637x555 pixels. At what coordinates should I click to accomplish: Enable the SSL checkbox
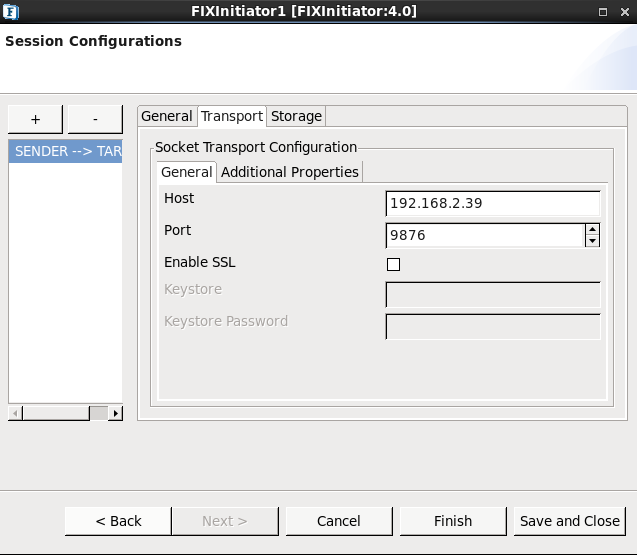[x=393, y=264]
